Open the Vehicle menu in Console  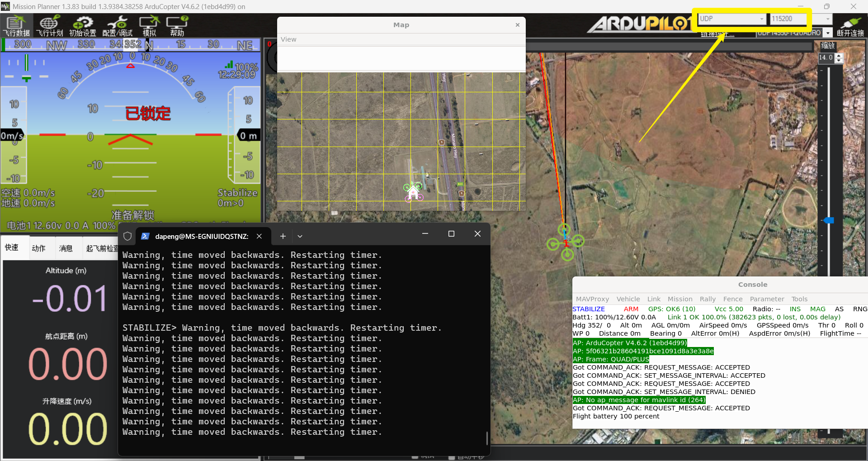click(628, 299)
